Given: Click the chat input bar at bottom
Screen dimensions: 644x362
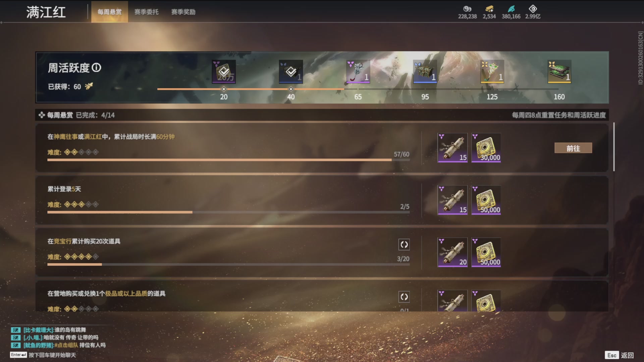Looking at the screenshot, I should click(43, 355).
